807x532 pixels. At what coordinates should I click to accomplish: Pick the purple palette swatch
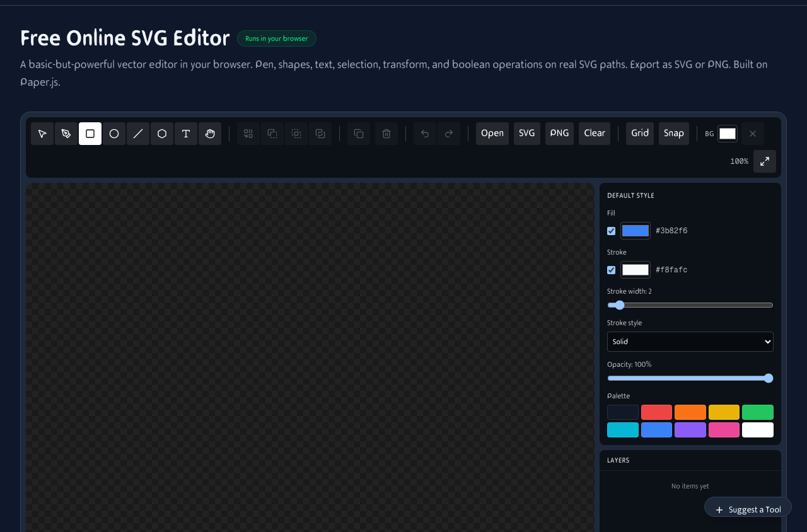[x=690, y=430]
